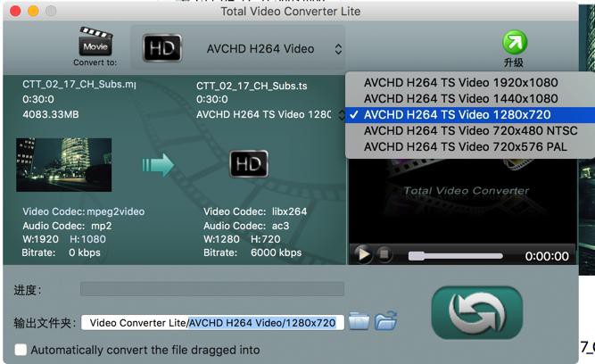Click the green upgrade arrow icon
Screen dimensions: 595x364
point(515,42)
